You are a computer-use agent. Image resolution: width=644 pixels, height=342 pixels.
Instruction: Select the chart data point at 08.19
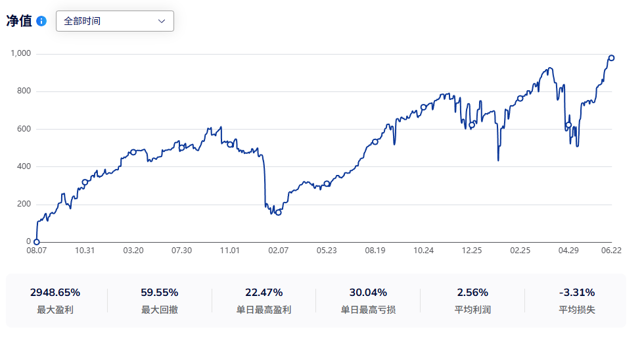[x=375, y=142]
